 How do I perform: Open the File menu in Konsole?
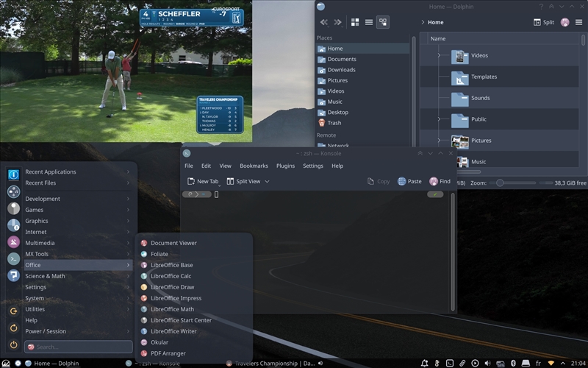pyautogui.click(x=189, y=166)
